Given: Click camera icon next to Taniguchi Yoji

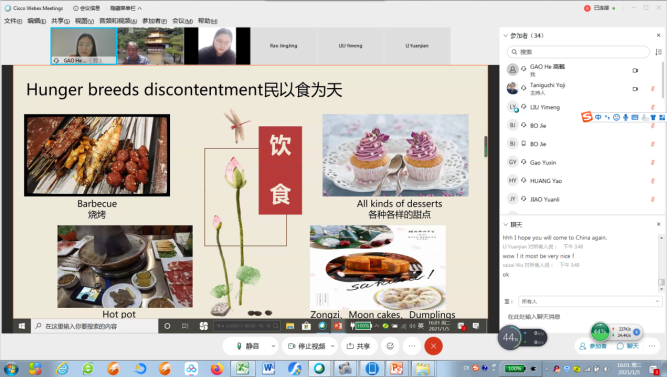Looking at the screenshot, I should 635,89.
